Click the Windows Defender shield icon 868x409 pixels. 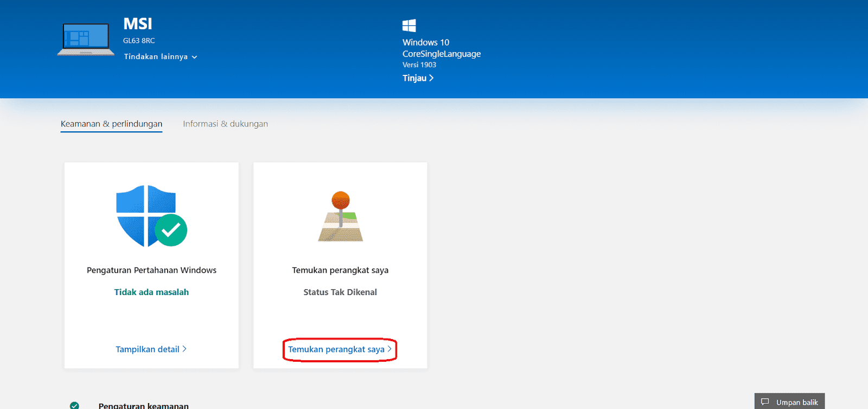click(x=151, y=216)
